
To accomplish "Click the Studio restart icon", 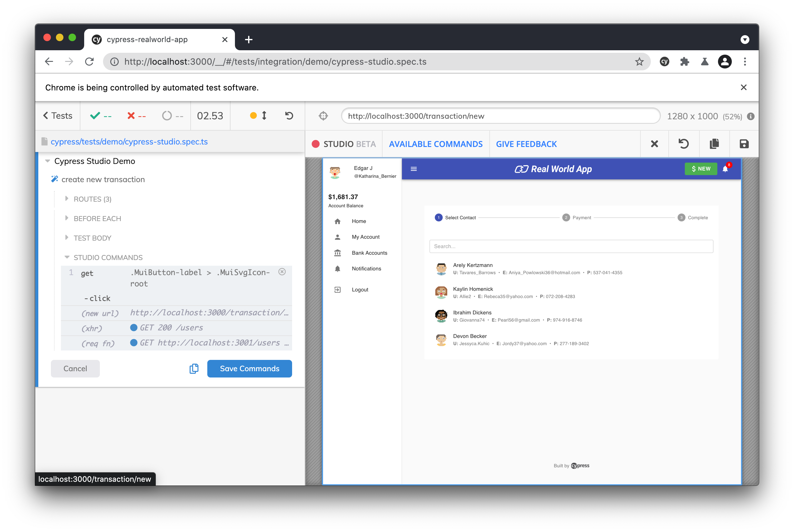I will (x=683, y=144).
